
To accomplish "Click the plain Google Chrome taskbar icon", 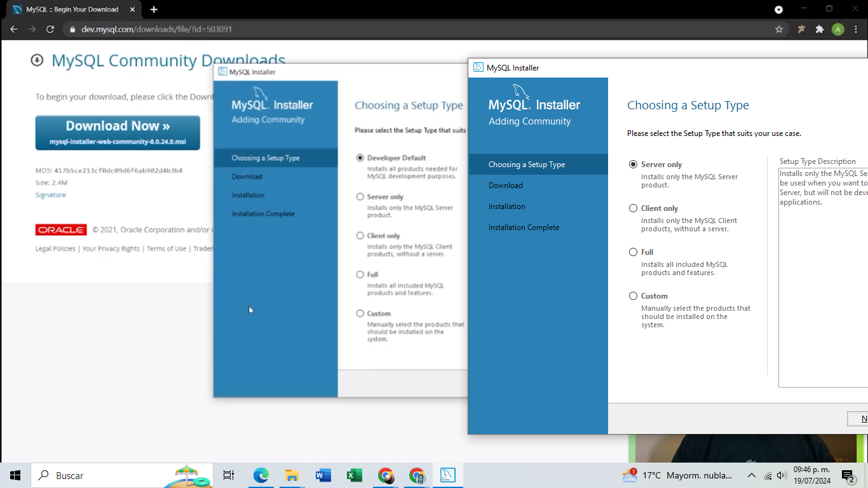I will pos(385,475).
